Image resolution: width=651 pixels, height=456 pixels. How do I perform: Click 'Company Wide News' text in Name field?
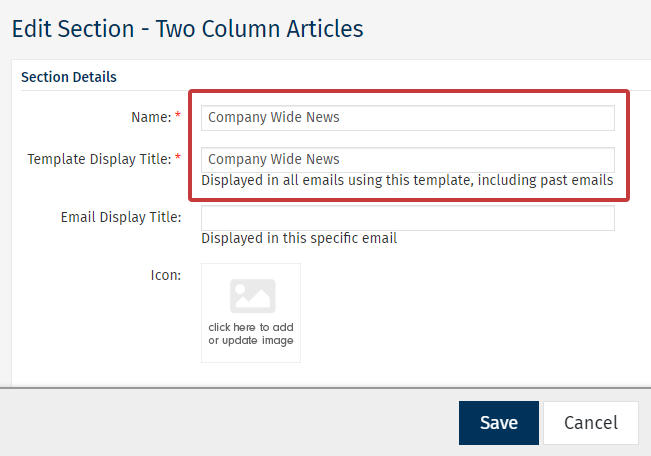274,117
